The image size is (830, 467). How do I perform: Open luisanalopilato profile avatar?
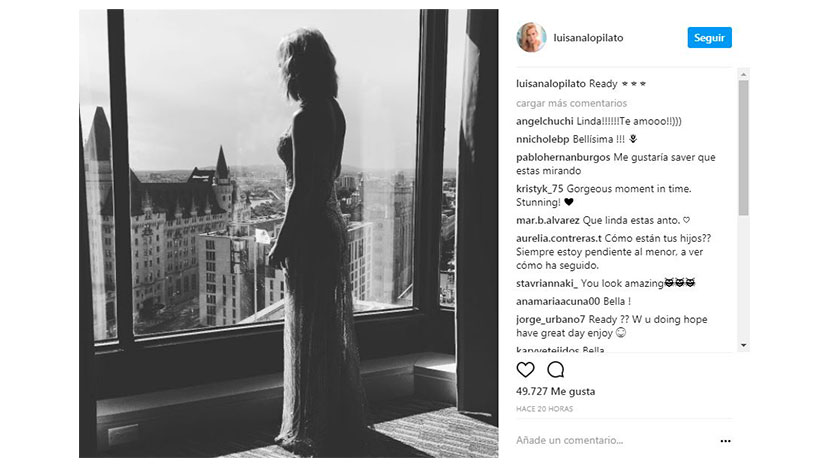[x=531, y=38]
